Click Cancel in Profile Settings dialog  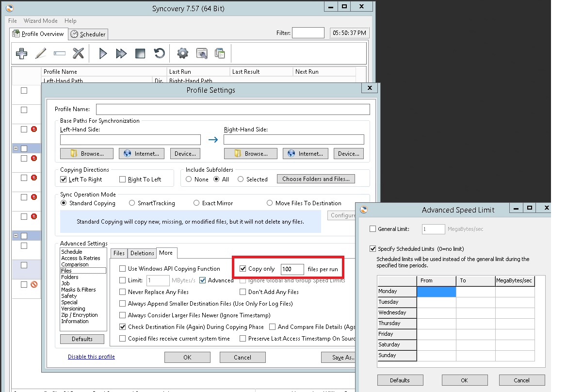[243, 357]
